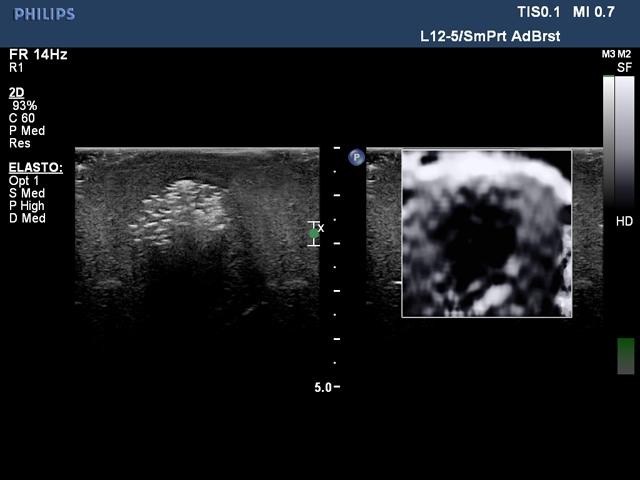This screenshot has height=480, width=640.
Task: Click the 93% 2D gain value
Action: (x=26, y=105)
